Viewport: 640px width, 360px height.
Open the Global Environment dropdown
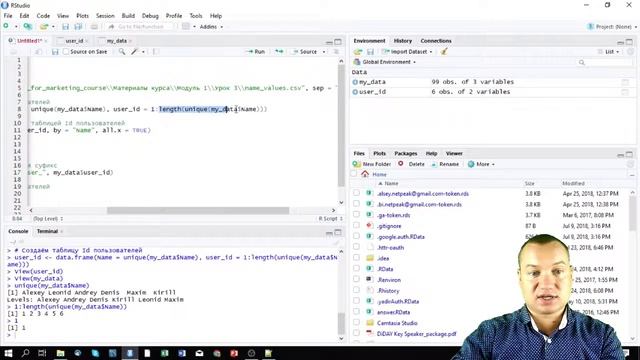[385, 62]
